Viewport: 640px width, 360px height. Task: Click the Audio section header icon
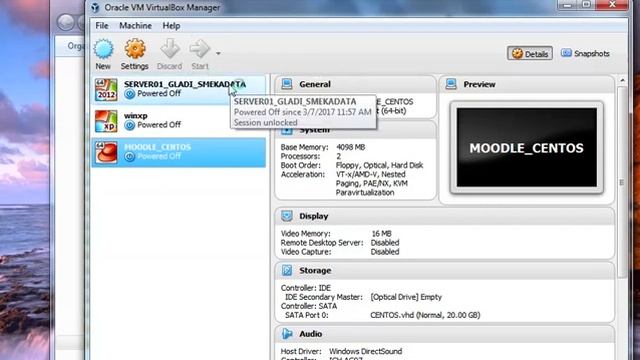pyautogui.click(x=287, y=333)
